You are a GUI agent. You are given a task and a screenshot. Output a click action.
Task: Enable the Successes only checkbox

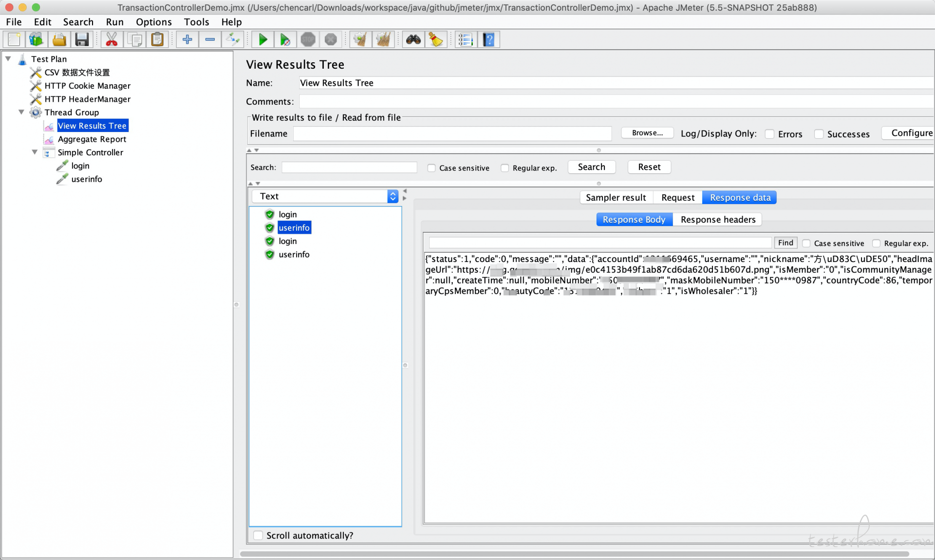click(819, 134)
